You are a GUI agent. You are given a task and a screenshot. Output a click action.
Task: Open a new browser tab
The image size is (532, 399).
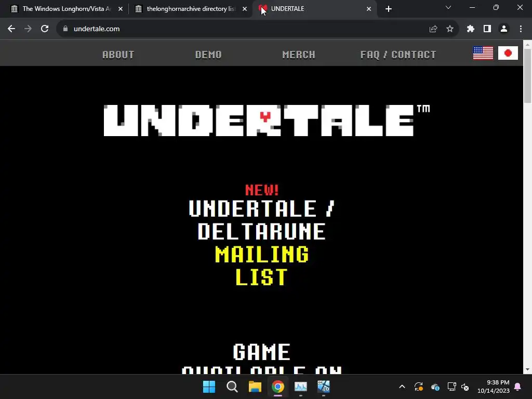389,9
